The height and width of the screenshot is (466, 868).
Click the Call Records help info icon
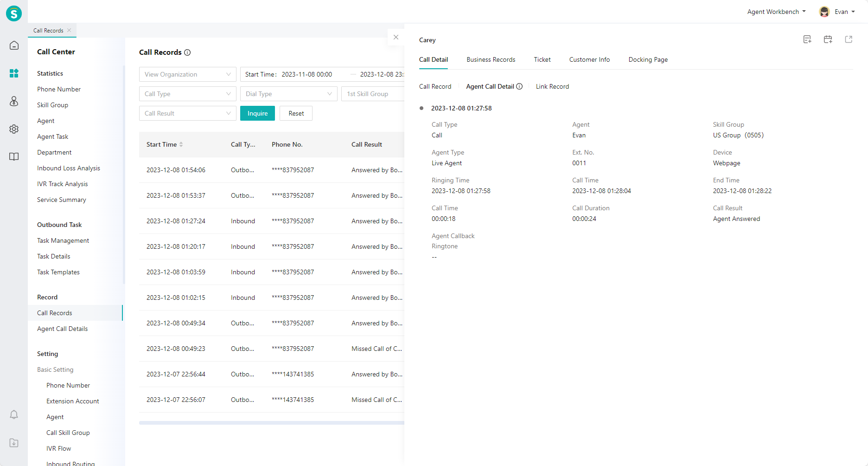[x=187, y=52]
